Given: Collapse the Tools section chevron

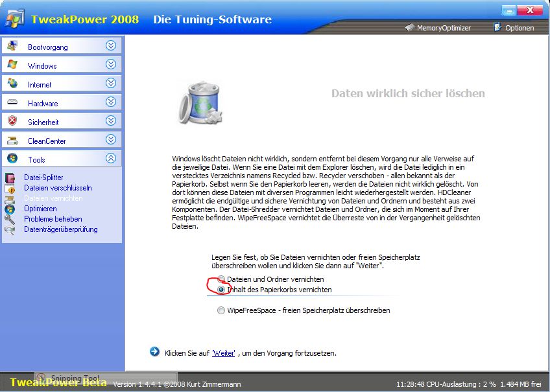Looking at the screenshot, I should 111,158.
